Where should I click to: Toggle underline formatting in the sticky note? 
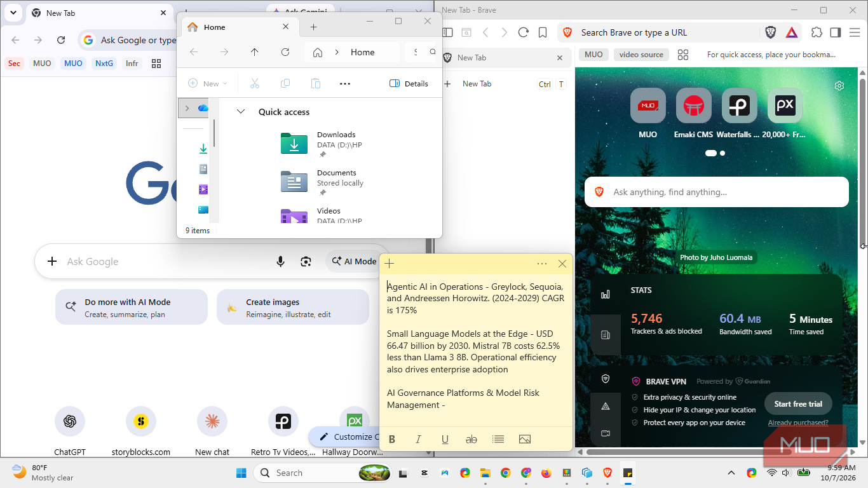pyautogui.click(x=445, y=439)
